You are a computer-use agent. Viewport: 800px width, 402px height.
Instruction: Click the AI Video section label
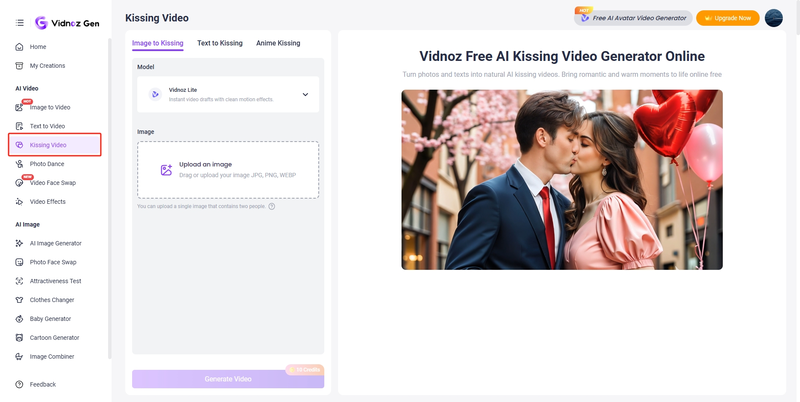point(27,89)
